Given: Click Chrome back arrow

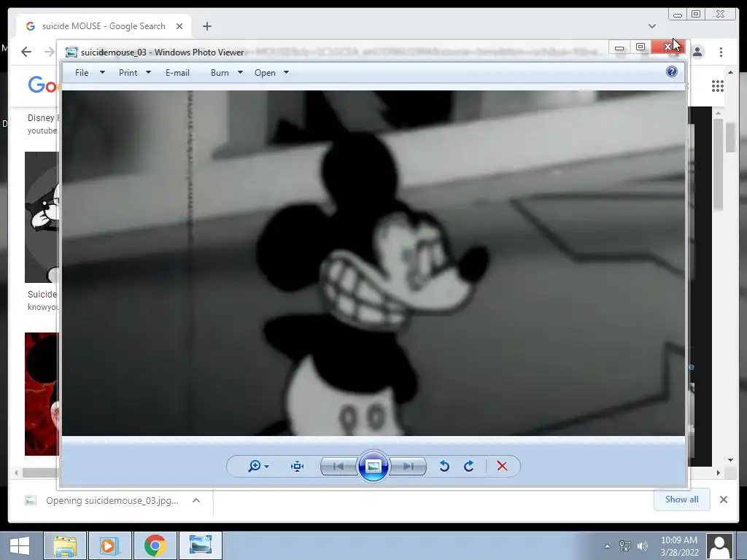Looking at the screenshot, I should (26, 52).
